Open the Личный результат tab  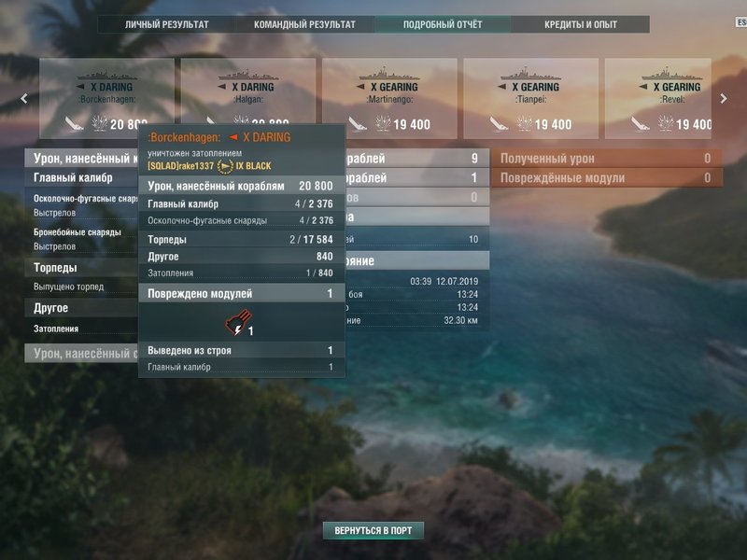click(167, 24)
